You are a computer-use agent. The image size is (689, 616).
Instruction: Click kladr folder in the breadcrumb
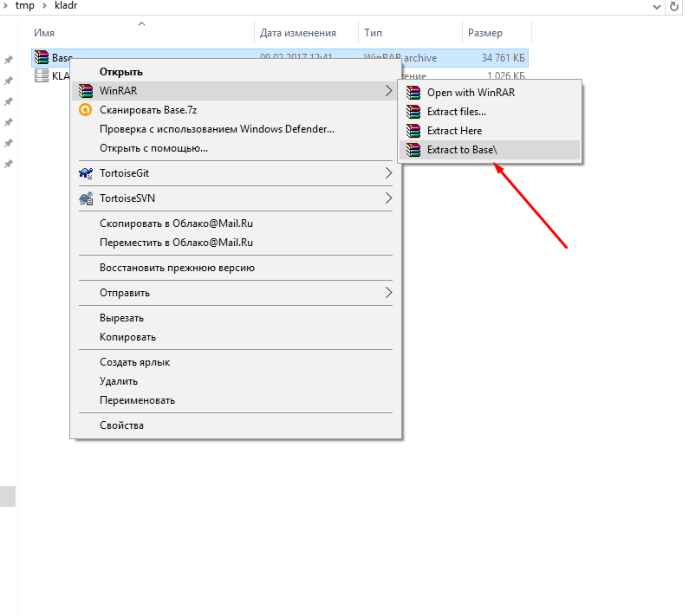click(x=66, y=6)
